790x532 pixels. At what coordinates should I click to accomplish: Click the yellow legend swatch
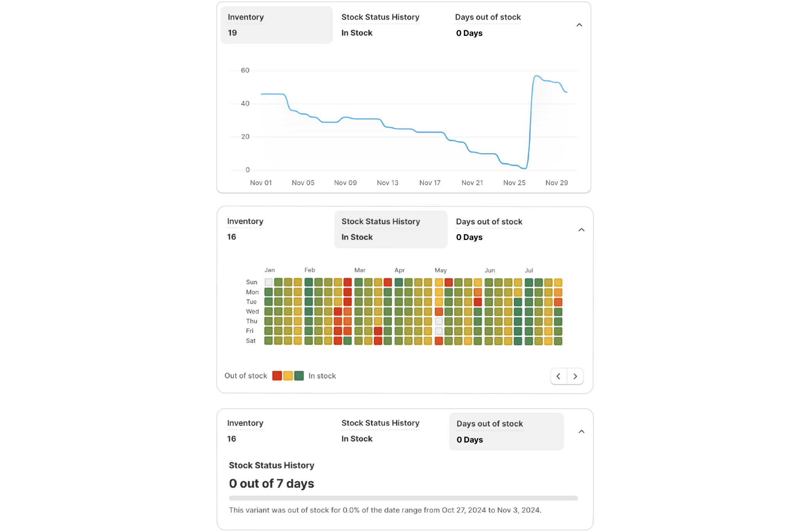coord(288,376)
